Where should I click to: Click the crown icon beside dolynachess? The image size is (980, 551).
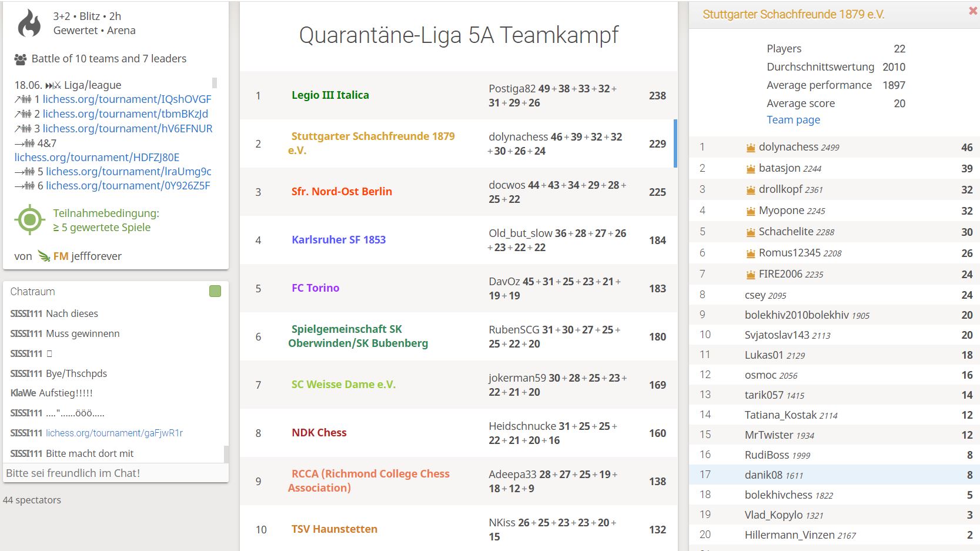tap(751, 148)
